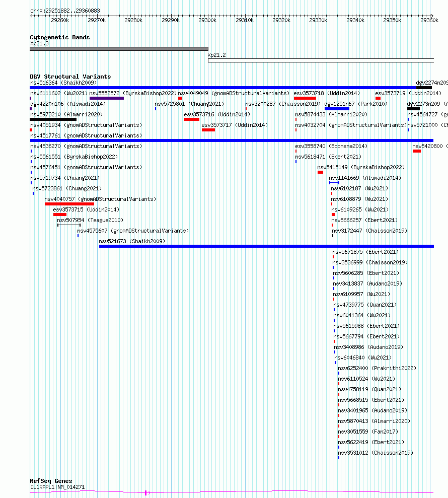
Task: Open nsv4051934 (gnomADStructuralVariants) label
Action: point(86,125)
